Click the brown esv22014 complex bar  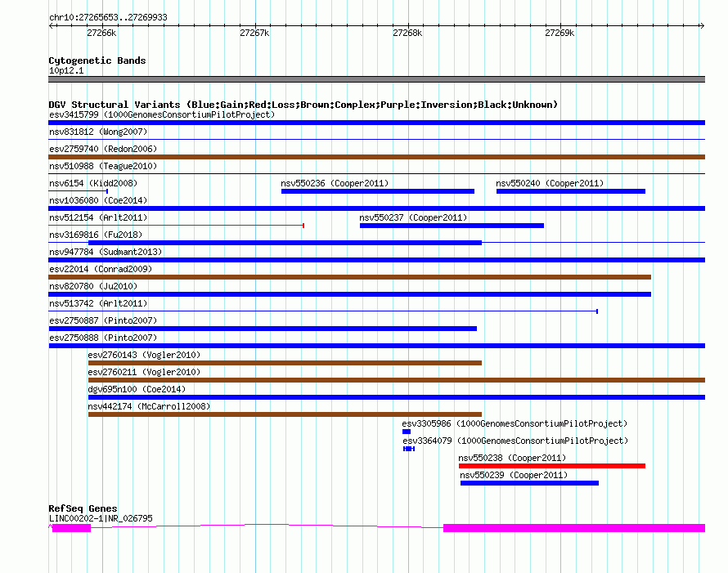pos(350,277)
